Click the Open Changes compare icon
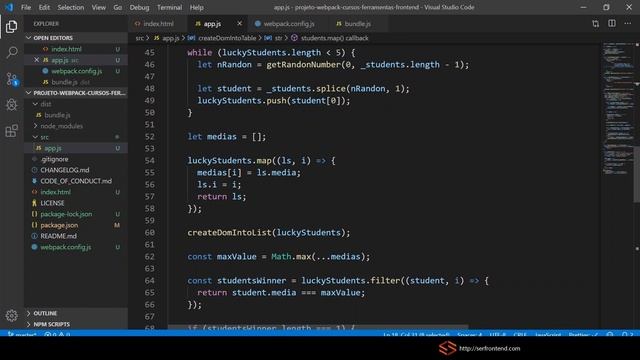Image resolution: width=640 pixels, height=360 pixels. (596, 24)
